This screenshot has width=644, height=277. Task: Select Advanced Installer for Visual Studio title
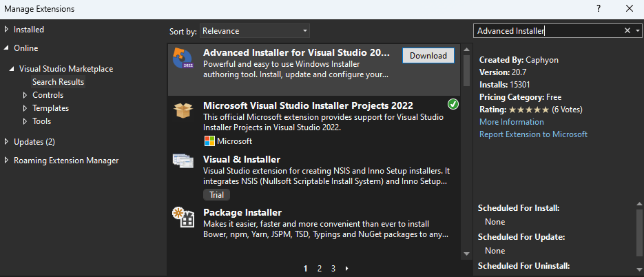[296, 53]
